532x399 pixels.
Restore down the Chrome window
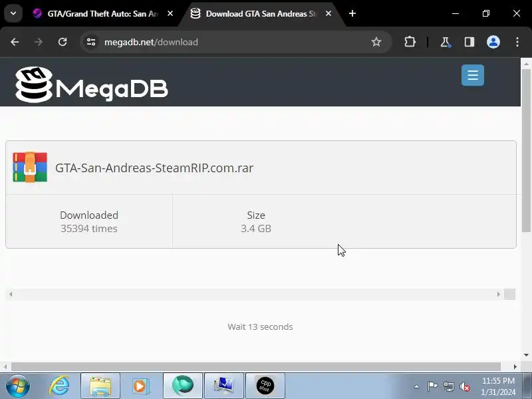486,13
